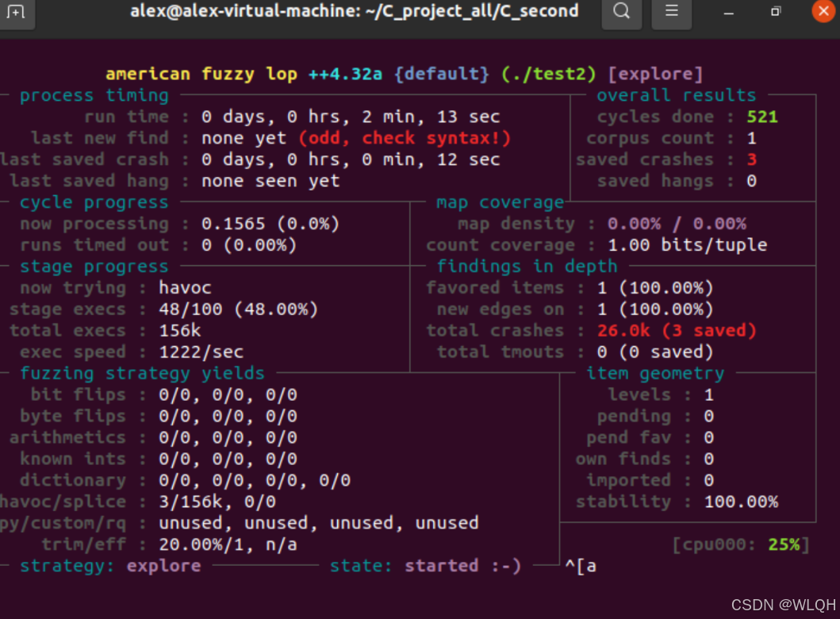
Task: Select the stability 100.00% value
Action: click(x=741, y=502)
